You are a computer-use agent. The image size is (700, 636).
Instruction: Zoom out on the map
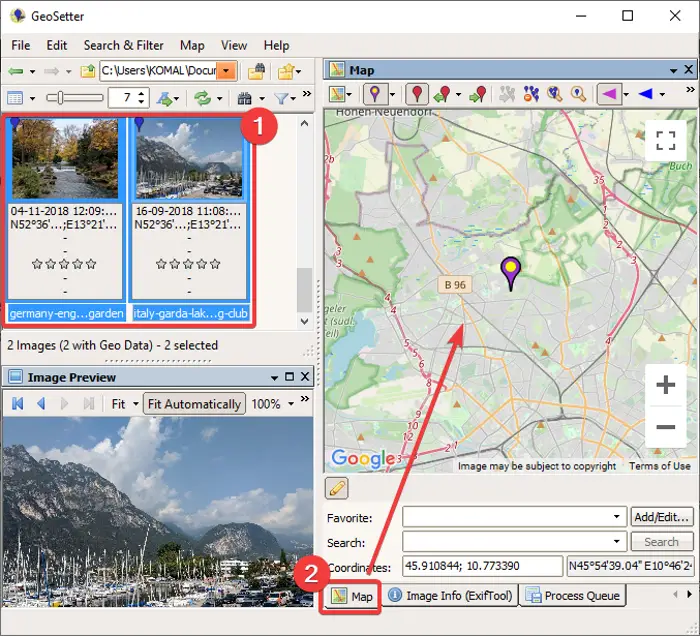pos(666,427)
